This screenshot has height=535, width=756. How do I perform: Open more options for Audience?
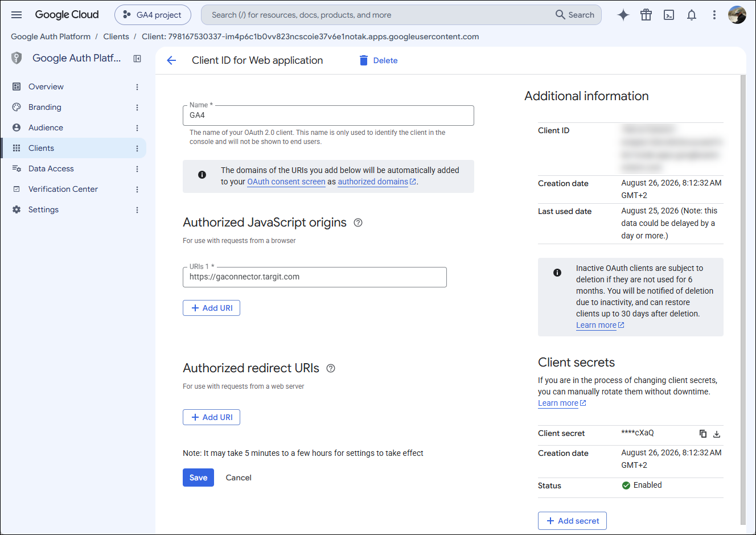pyautogui.click(x=137, y=128)
